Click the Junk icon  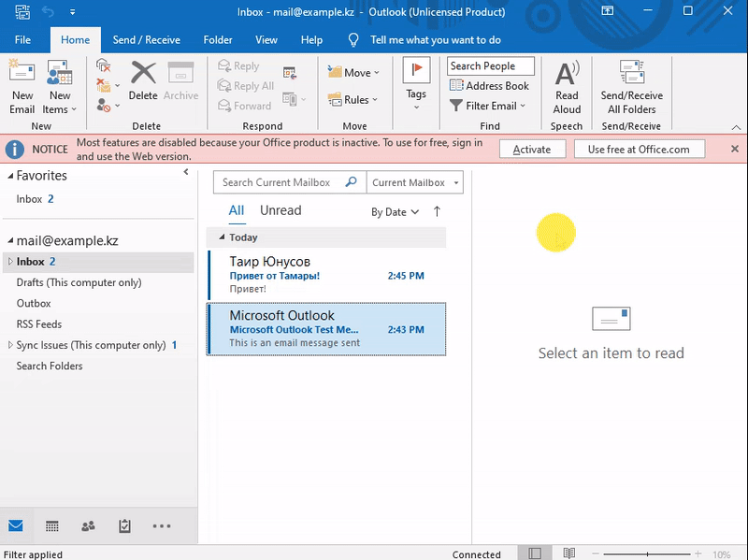104,105
